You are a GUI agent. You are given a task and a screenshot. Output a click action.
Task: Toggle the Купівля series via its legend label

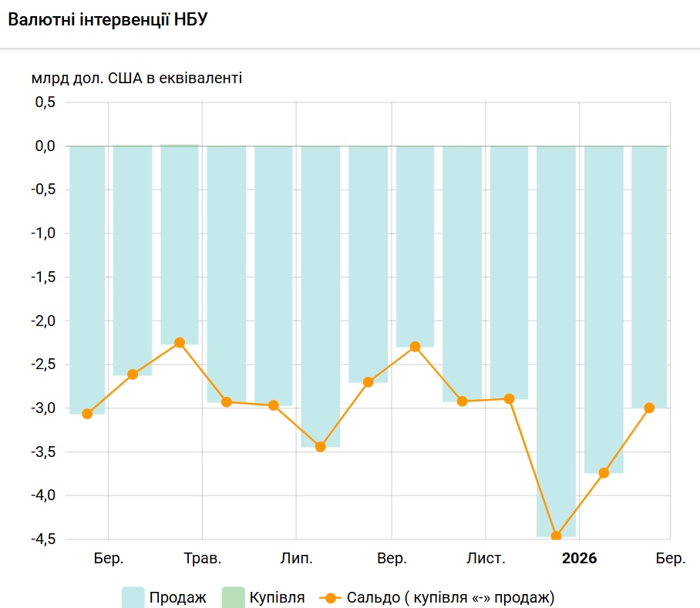point(277,597)
